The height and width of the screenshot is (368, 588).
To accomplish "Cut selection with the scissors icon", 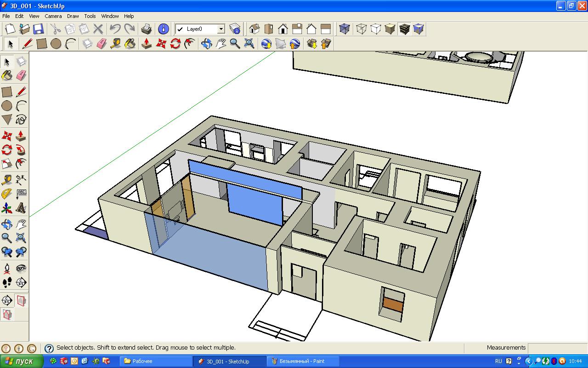I will 55,29.
